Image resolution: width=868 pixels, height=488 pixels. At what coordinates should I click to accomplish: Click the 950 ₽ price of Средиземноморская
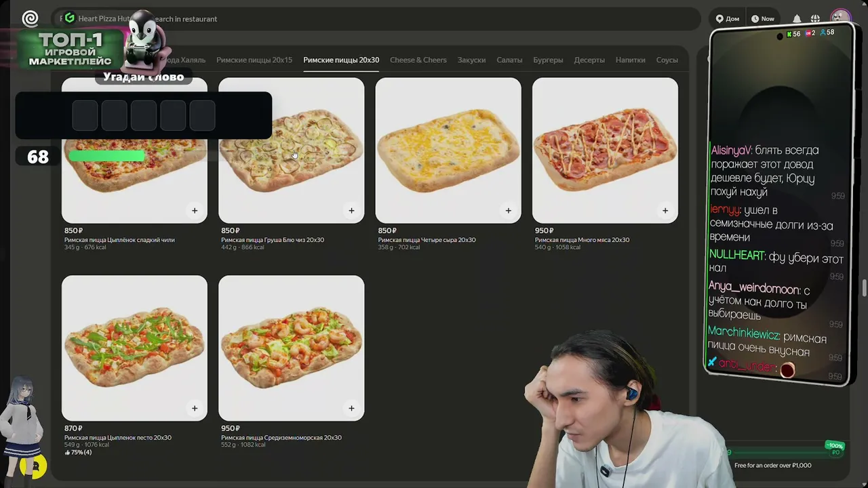tap(231, 428)
